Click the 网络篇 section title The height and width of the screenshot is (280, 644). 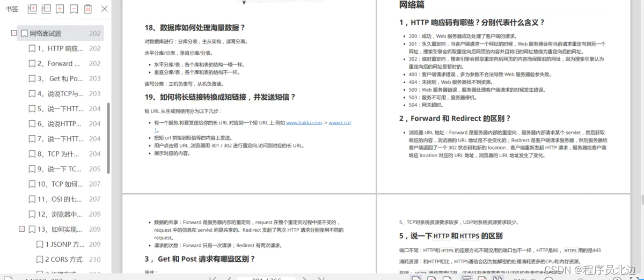pos(412,5)
